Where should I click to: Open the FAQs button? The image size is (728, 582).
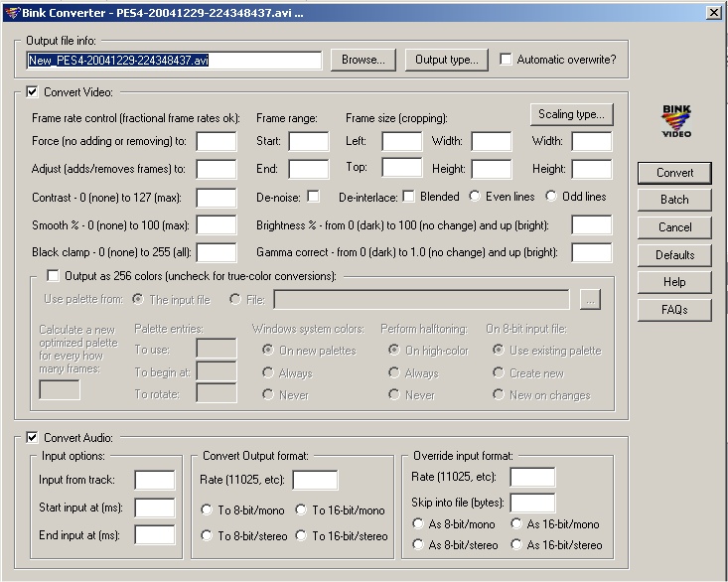[674, 310]
